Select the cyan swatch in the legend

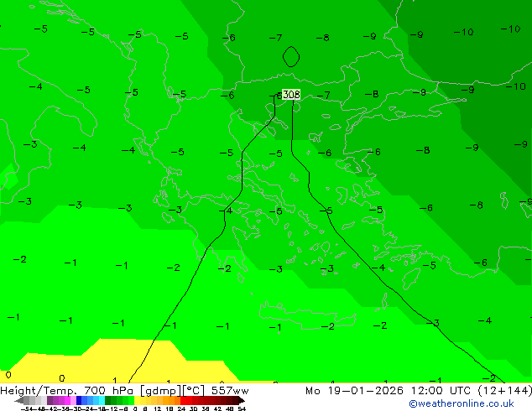click(x=102, y=400)
